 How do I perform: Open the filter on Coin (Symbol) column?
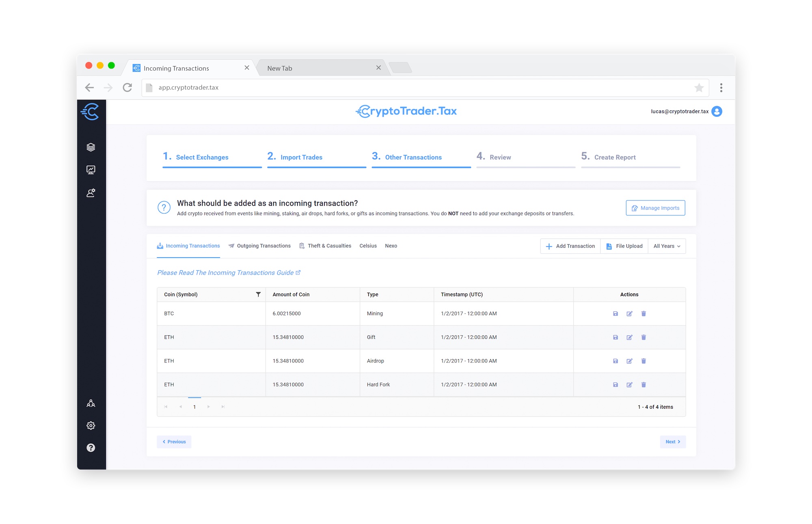click(x=258, y=294)
